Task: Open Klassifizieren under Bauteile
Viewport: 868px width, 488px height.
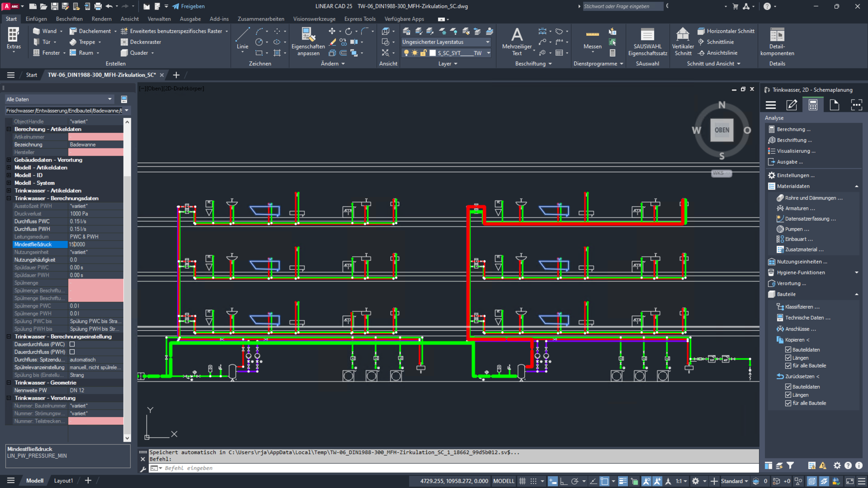Action: (802, 307)
